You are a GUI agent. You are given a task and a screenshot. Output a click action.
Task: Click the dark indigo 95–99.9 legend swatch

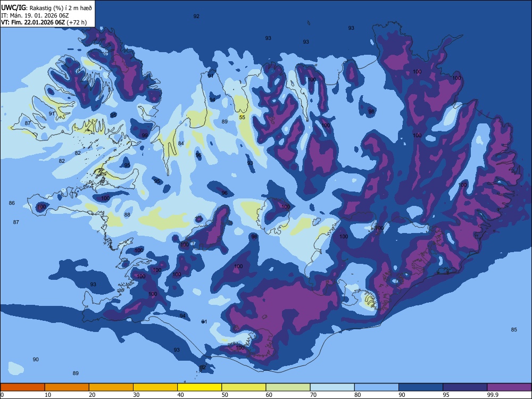(x=465, y=387)
